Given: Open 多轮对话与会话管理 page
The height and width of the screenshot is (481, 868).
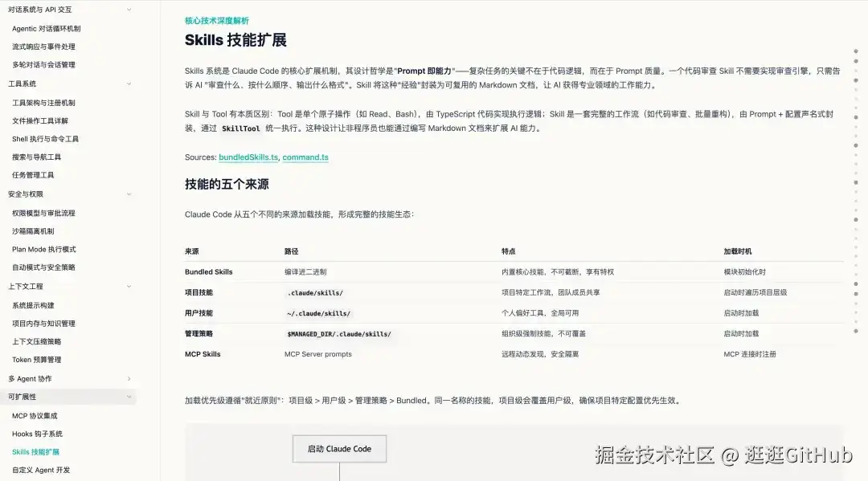Looking at the screenshot, I should [43, 65].
